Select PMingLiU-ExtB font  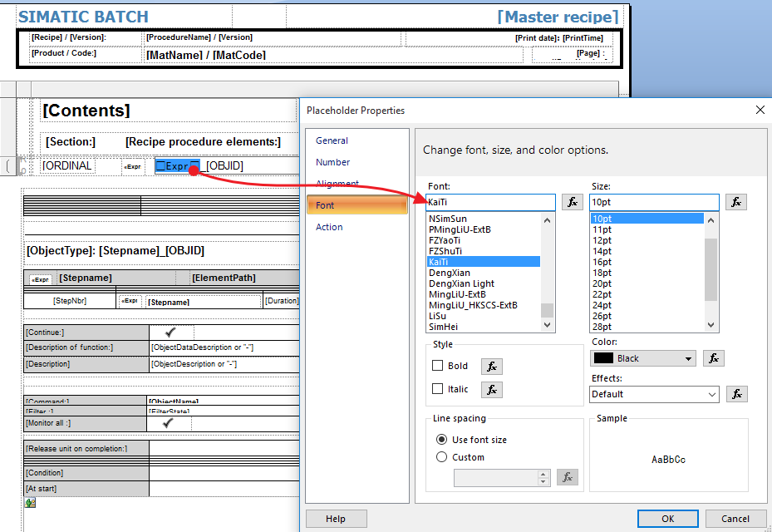click(x=484, y=229)
